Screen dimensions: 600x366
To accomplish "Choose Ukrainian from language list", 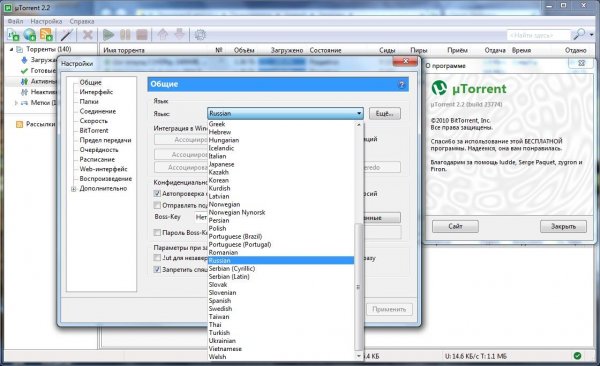I will pyautogui.click(x=281, y=341).
